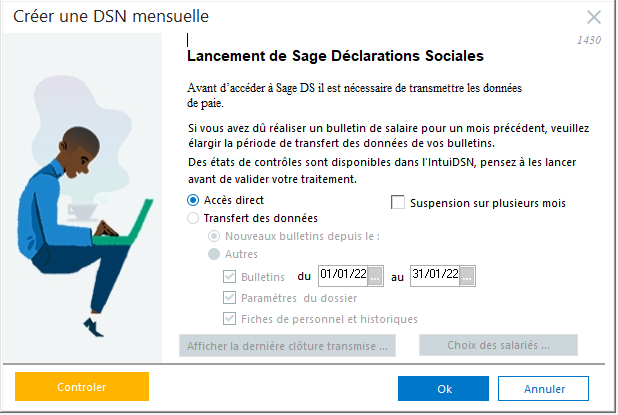Cancel using the Annuler button
Screen dimensions: 618x415
click(x=543, y=388)
